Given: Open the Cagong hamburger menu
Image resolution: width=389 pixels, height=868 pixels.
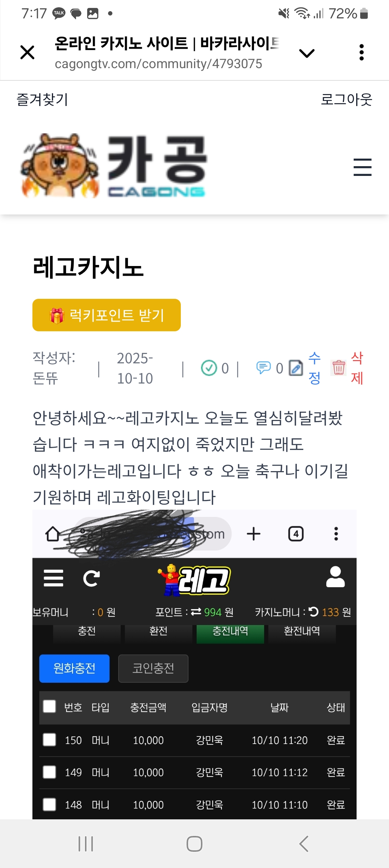Looking at the screenshot, I should pyautogui.click(x=362, y=167).
